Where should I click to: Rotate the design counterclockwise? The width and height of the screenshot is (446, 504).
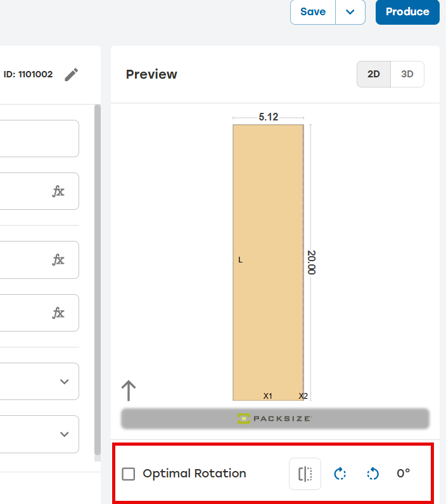pyautogui.click(x=373, y=474)
